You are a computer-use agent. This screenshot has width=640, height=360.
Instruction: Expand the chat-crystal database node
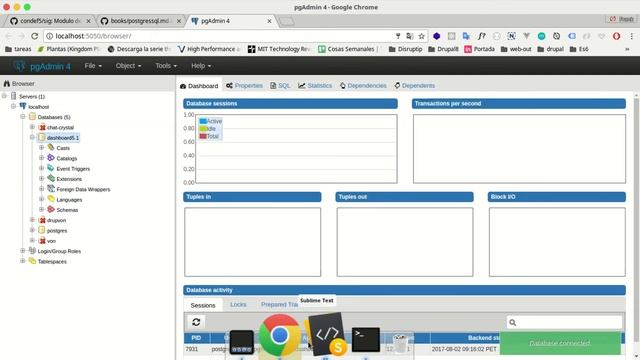pos(32,127)
